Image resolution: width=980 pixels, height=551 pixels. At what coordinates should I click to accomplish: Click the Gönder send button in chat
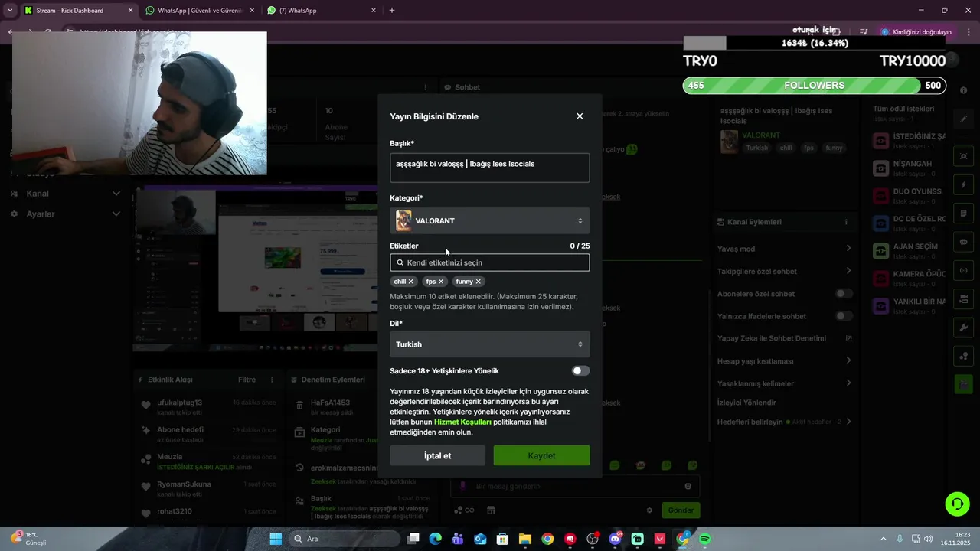681,510
